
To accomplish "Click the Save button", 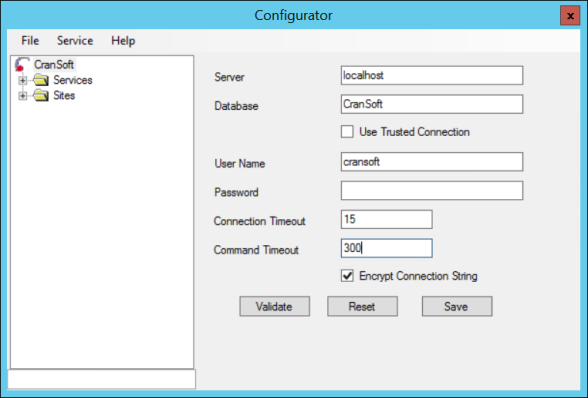I will point(457,306).
